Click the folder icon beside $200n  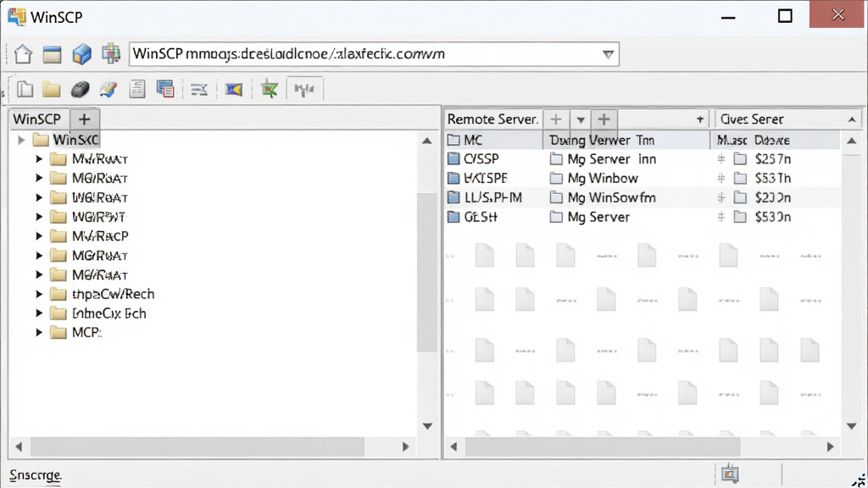tap(739, 197)
